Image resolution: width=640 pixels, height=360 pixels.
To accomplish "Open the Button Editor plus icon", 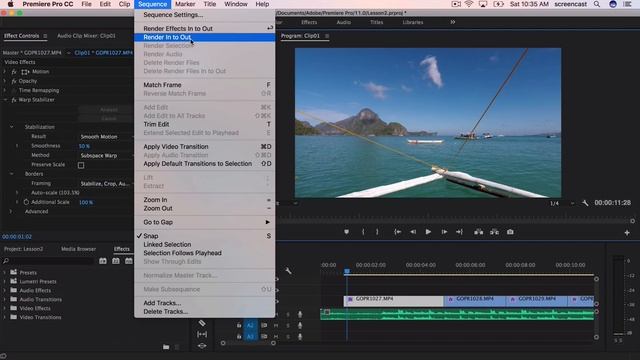I will pos(627,233).
